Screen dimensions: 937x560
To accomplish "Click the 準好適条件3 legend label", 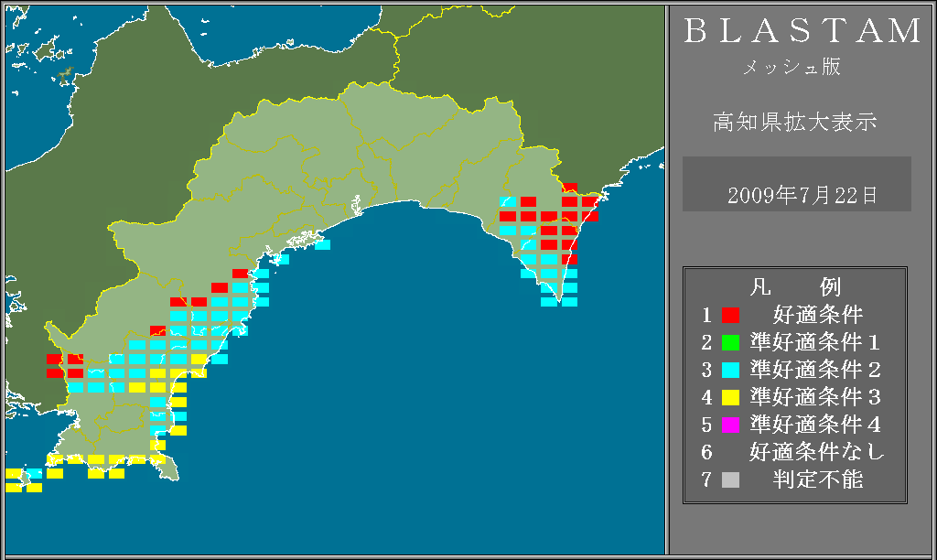I will point(815,397).
